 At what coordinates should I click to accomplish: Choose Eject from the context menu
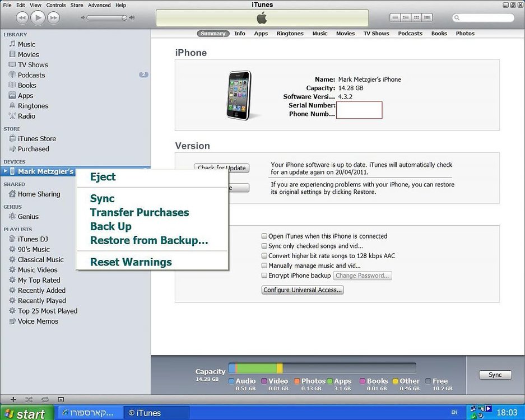103,177
